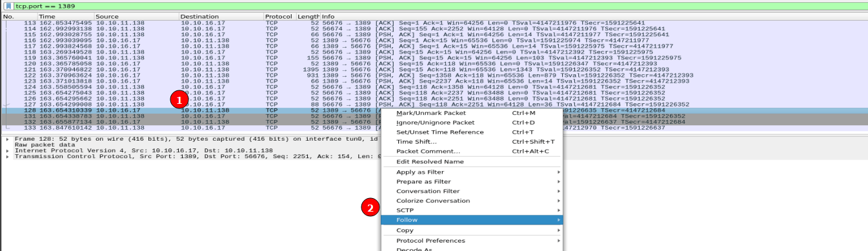Select packet number 123 row
The image size is (868, 251).
tap(434, 81)
